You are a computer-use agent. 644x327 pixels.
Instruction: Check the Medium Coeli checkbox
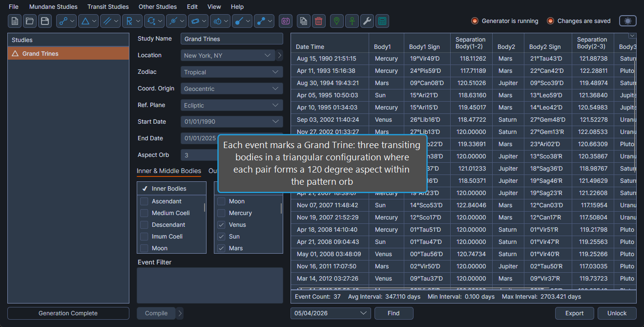click(144, 213)
